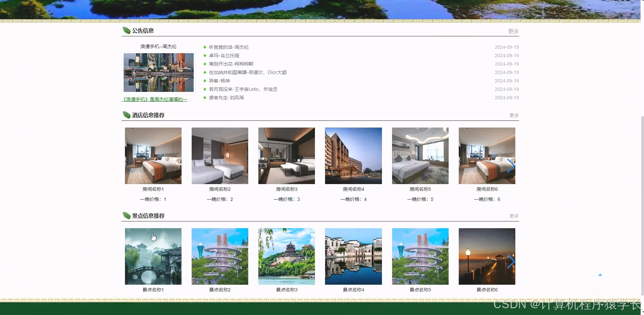Click the back-to-top arrow icon

point(600,275)
